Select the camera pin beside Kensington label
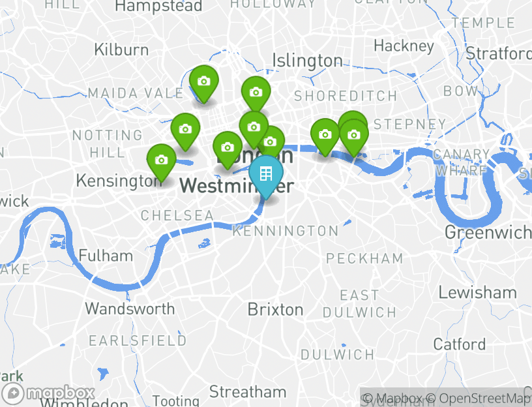The height and width of the screenshot is (407, 532). 162,162
